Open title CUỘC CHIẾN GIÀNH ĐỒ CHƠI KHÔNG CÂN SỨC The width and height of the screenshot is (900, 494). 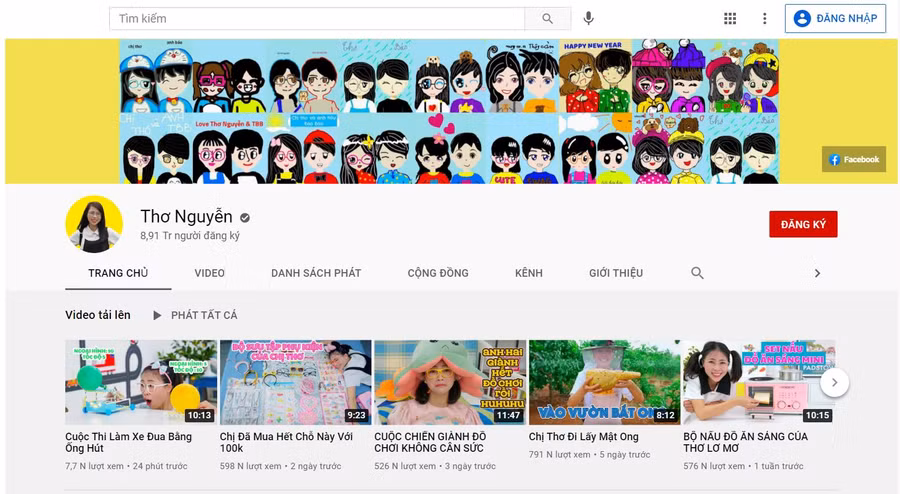coord(430,442)
